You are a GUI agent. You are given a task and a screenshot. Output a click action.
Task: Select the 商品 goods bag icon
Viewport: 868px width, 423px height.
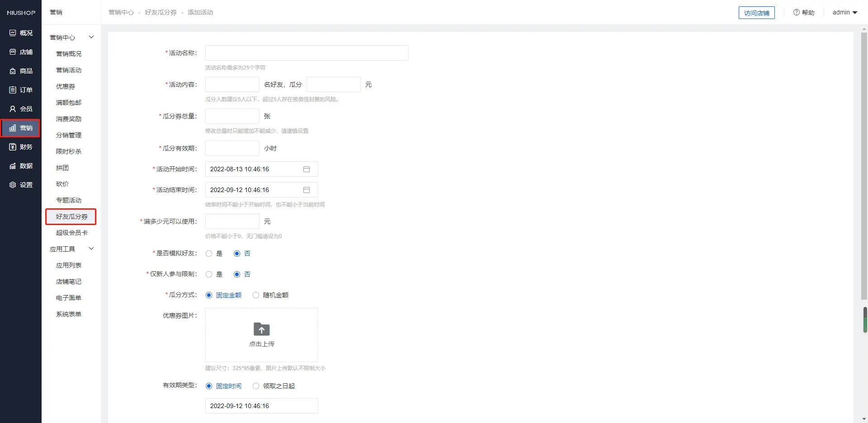[13, 71]
